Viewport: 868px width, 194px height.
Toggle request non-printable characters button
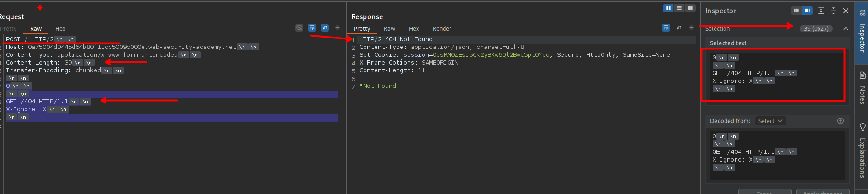(x=325, y=28)
